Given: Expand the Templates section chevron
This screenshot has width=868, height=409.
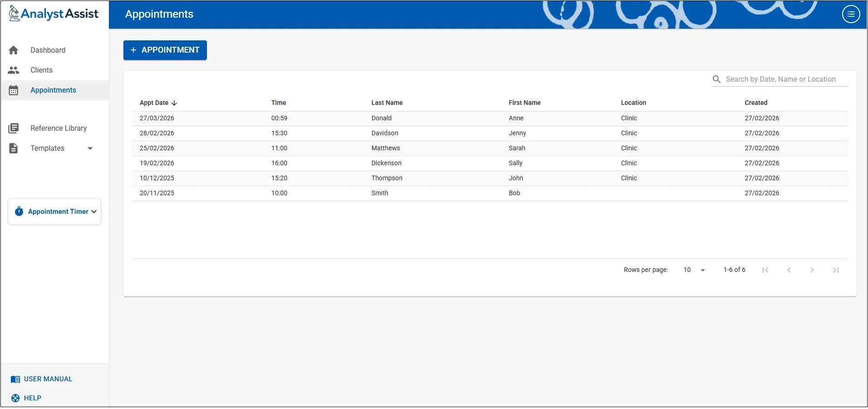Looking at the screenshot, I should point(90,148).
